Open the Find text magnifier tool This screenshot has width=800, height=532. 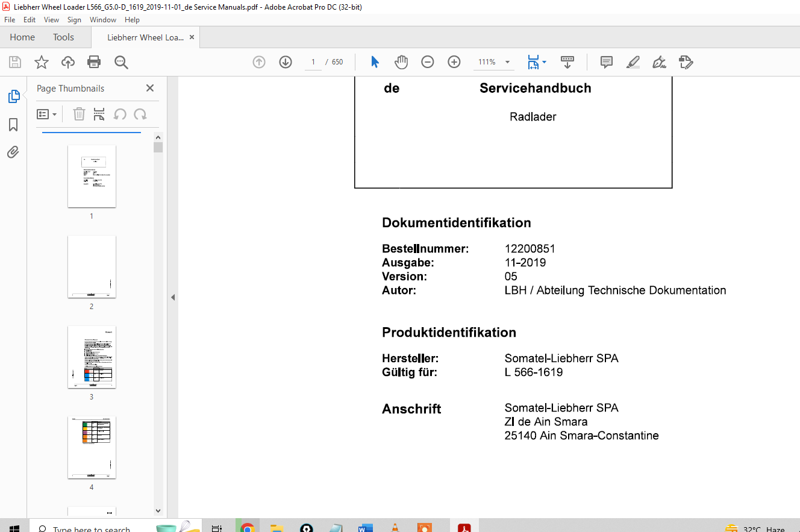(121, 62)
